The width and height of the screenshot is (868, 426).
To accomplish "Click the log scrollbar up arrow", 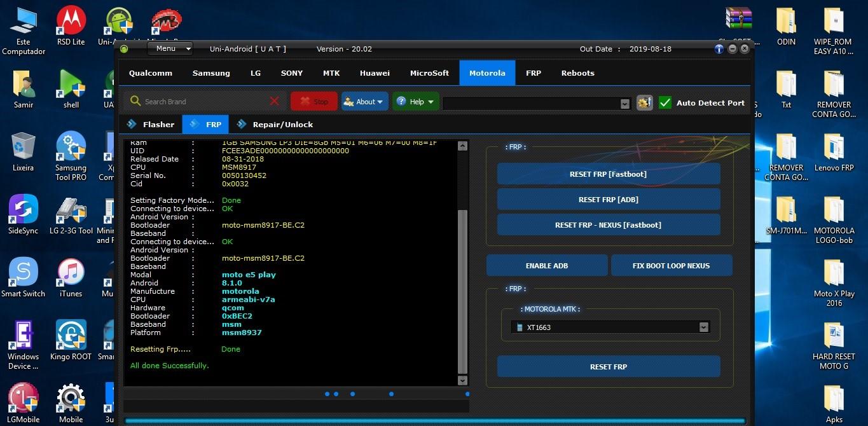I will tap(462, 146).
